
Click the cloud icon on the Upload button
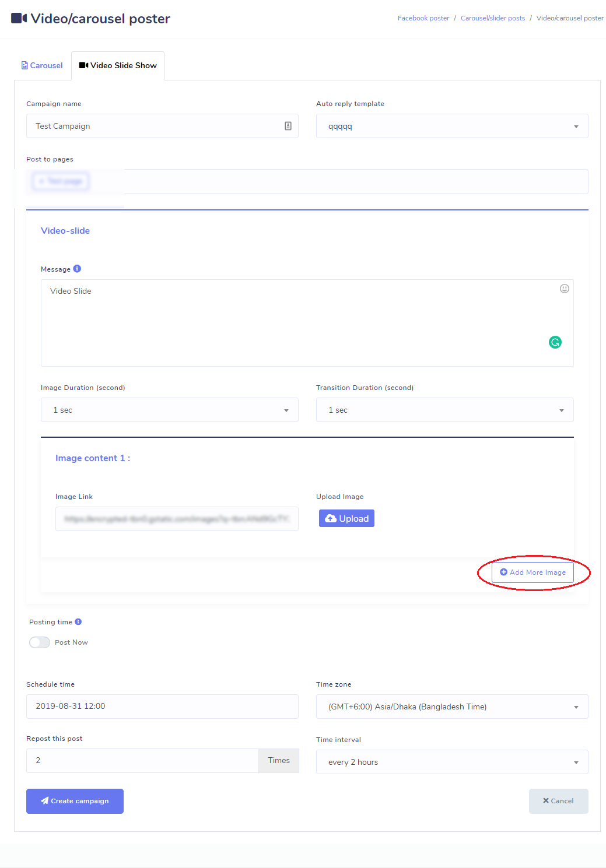click(x=331, y=518)
